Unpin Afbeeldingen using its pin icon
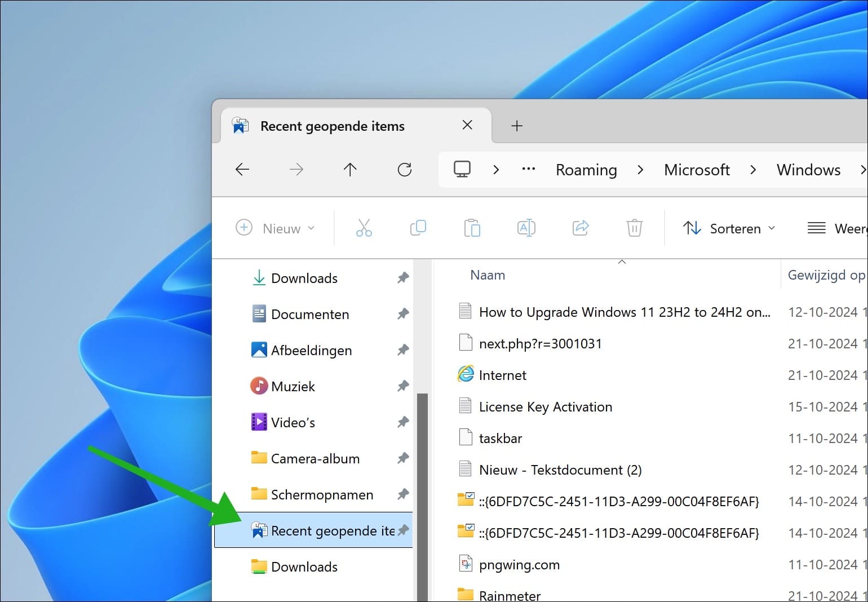The width and height of the screenshot is (868, 602). [x=403, y=350]
